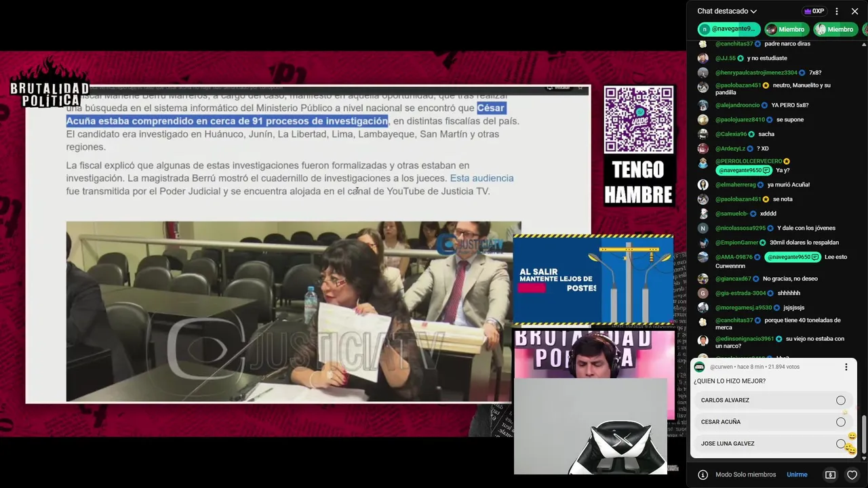Open the Chat destacado dropdown
This screenshot has width=868, height=488.
click(x=727, y=11)
